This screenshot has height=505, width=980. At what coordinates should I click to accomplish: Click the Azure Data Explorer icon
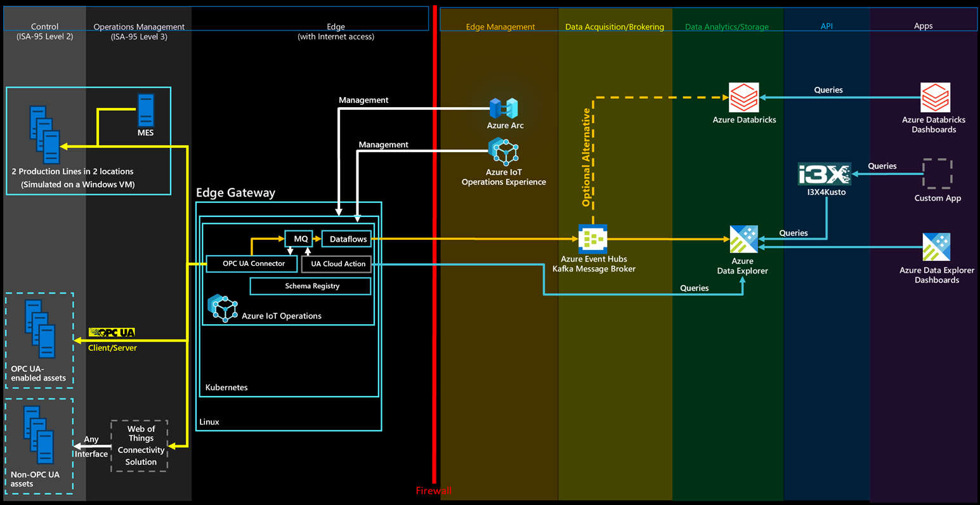[743, 239]
